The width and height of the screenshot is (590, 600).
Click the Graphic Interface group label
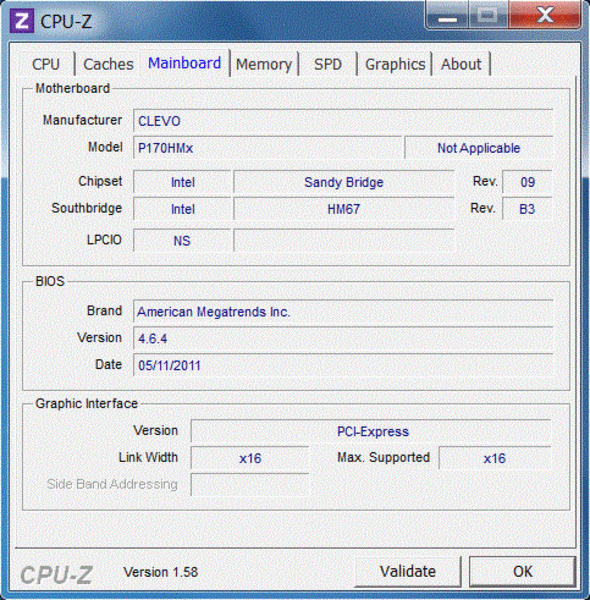[86, 404]
